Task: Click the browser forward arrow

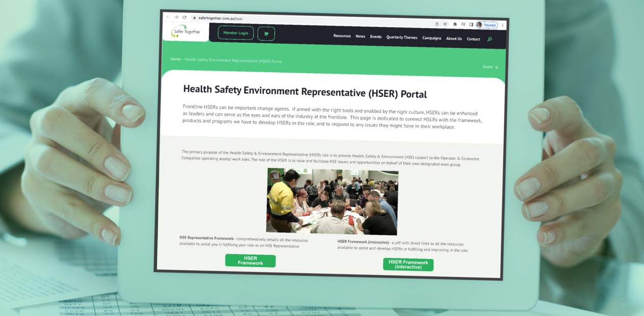Action: (x=176, y=17)
